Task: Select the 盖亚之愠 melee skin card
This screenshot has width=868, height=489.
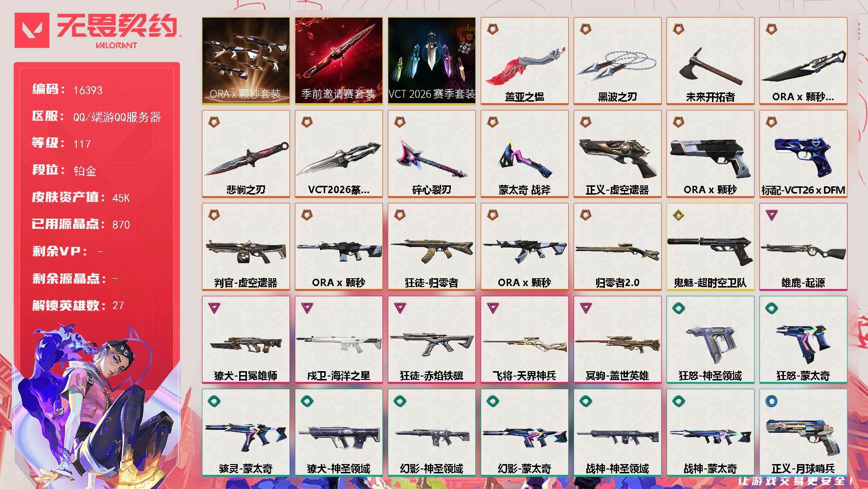Action: pos(524,61)
